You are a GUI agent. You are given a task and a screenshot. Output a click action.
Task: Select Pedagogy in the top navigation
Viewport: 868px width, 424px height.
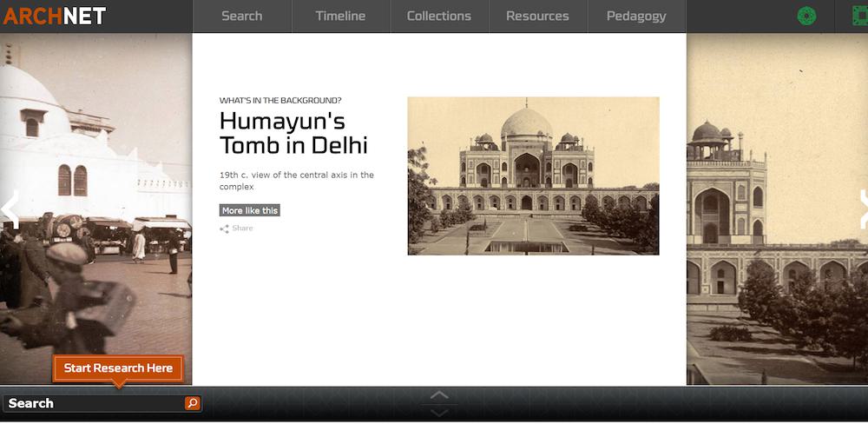pos(636,16)
